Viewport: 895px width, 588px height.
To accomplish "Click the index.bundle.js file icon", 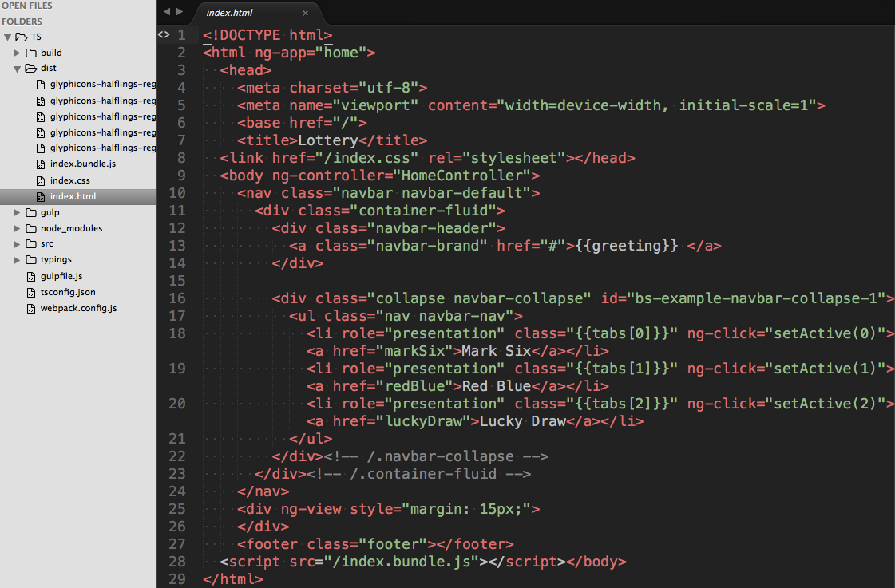I will (41, 164).
